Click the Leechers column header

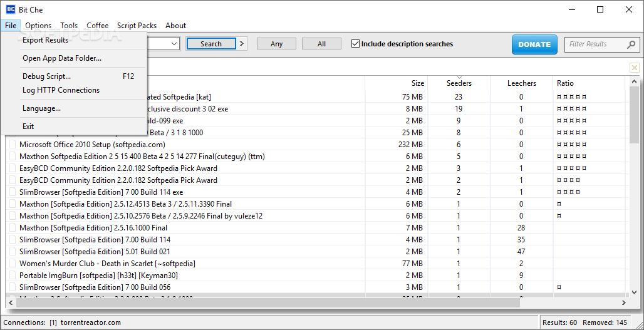click(522, 83)
